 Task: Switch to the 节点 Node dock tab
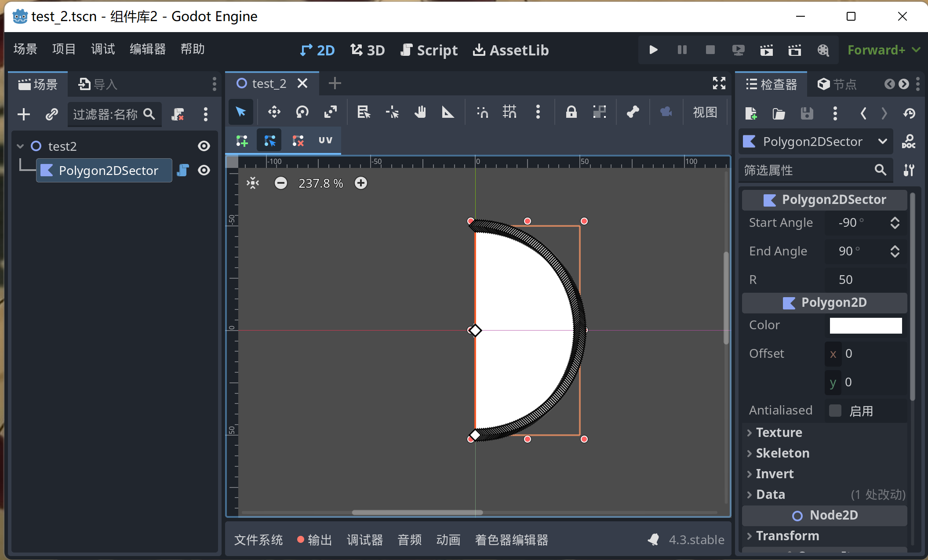pyautogui.click(x=837, y=84)
